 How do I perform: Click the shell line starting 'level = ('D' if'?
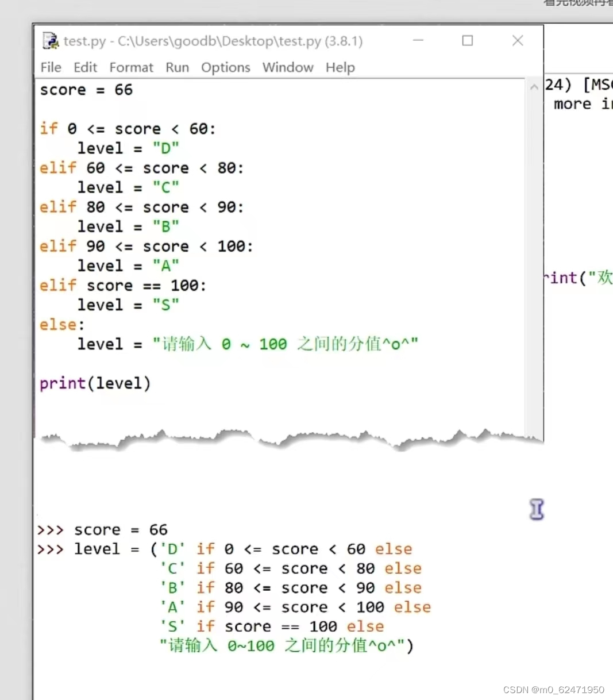[225, 549]
